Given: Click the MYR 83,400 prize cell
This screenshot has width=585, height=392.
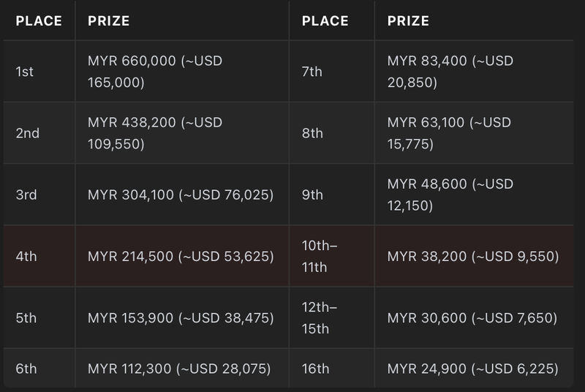Looking at the screenshot, I should [474, 71].
